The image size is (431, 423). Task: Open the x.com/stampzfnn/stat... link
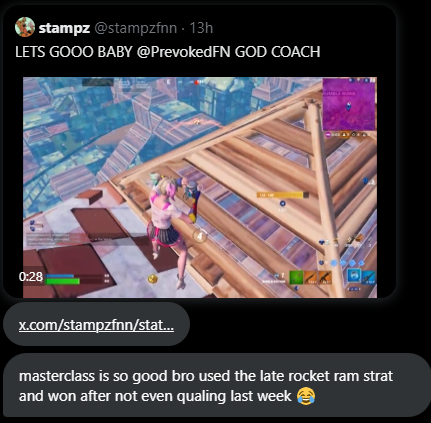(96, 325)
